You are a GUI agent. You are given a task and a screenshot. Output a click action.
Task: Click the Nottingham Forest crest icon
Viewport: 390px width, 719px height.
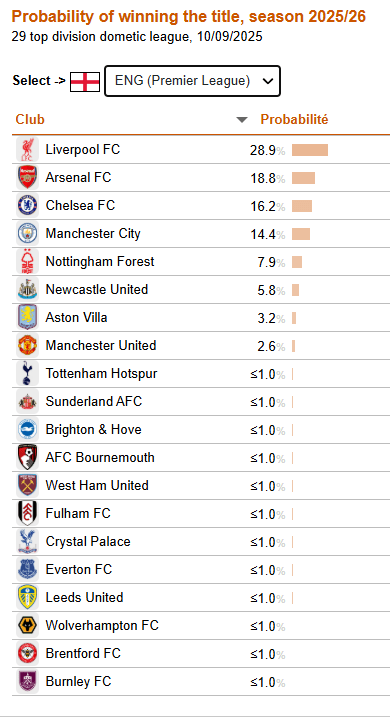click(x=27, y=261)
